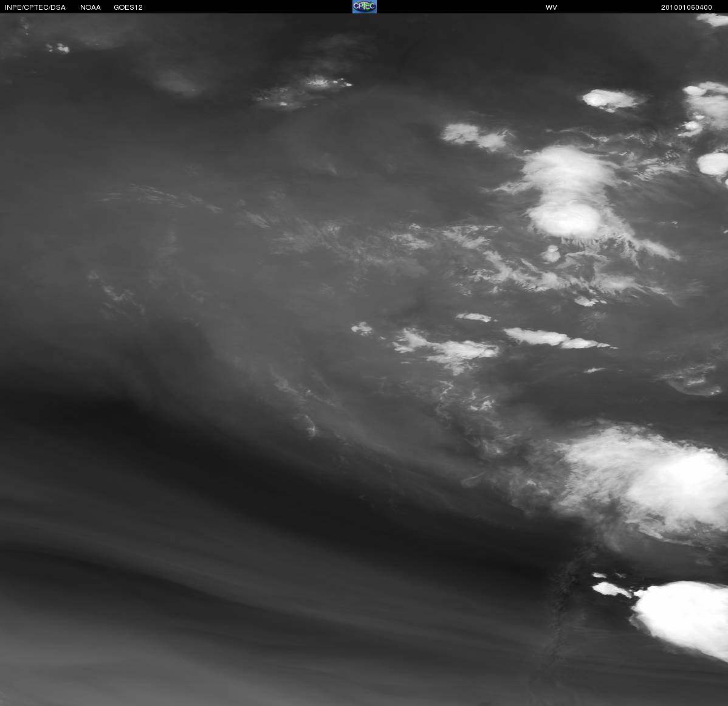Click the 201001060400 timestamp

(x=687, y=7)
